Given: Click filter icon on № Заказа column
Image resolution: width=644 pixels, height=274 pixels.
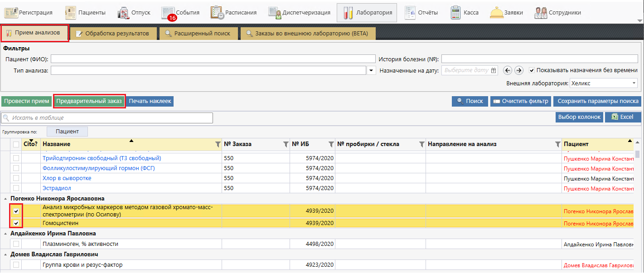Looking at the screenshot, I should pos(286,144).
